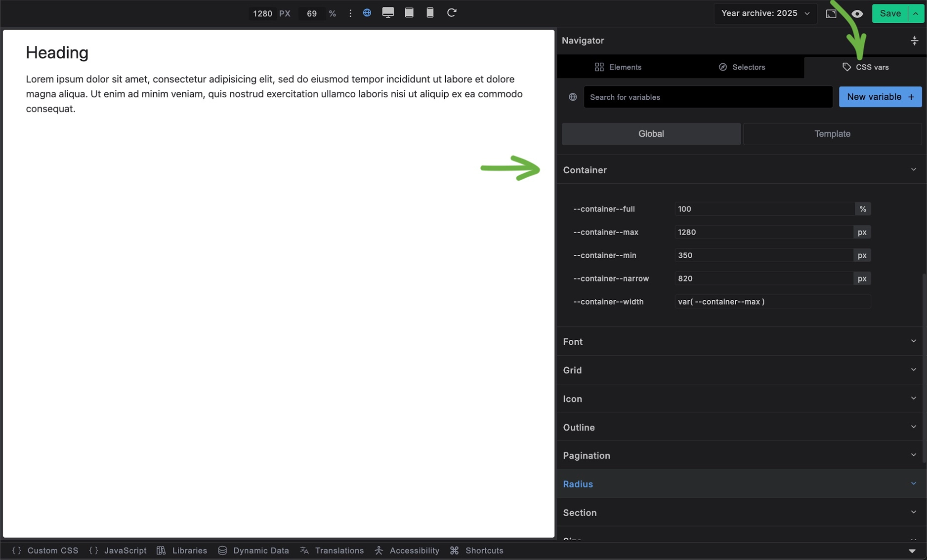Screen dimensions: 927x560
Task: Open the panel alignment icon beside Navigator
Action: 915,40
